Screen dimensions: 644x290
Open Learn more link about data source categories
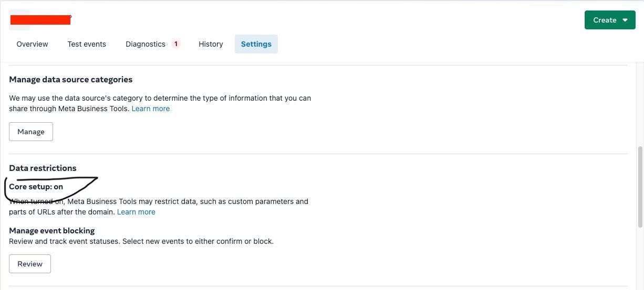tap(150, 109)
